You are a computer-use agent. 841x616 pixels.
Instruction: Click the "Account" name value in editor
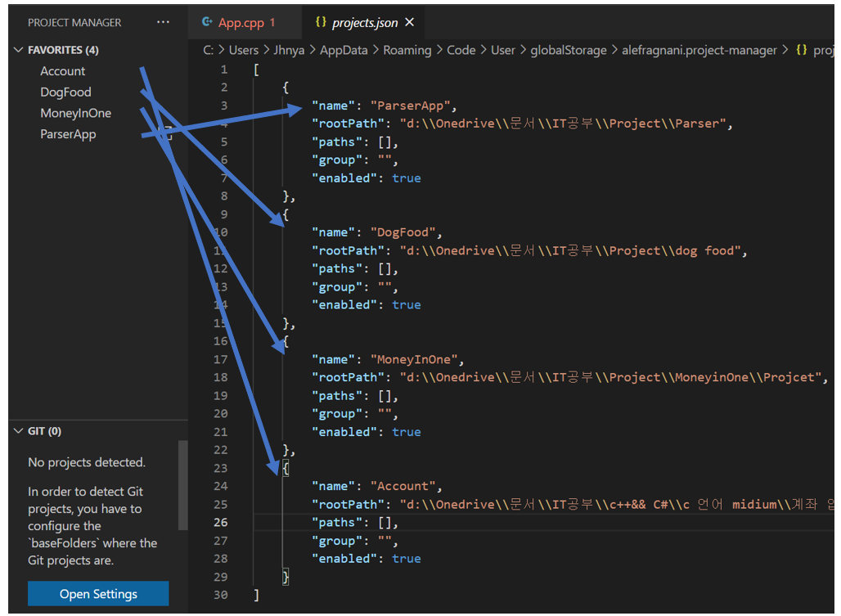coord(403,486)
